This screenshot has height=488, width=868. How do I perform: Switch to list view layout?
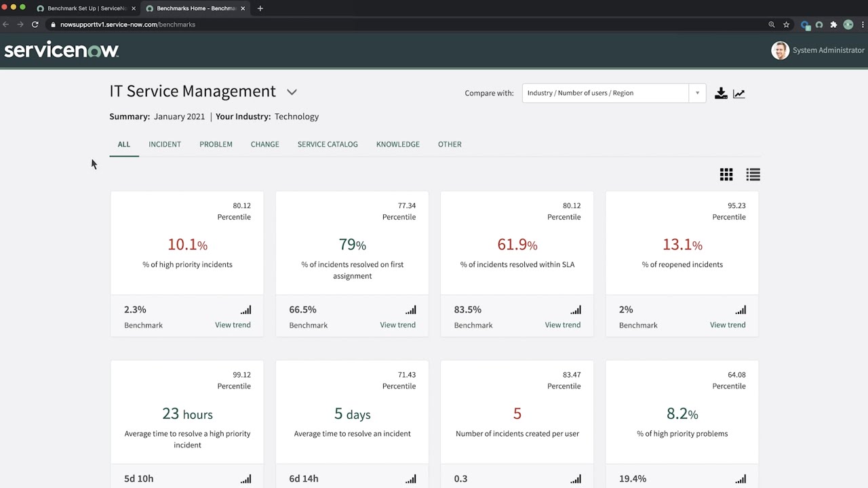point(753,174)
